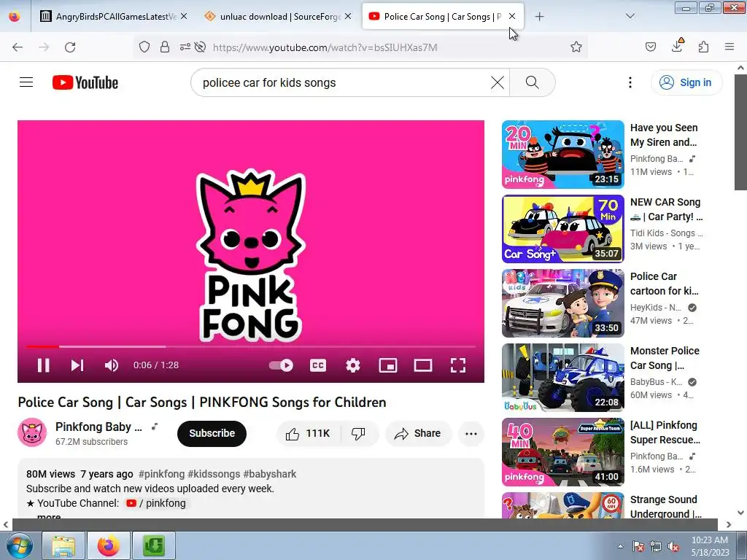The height and width of the screenshot is (560, 747).
Task: Click the Firefox taskbar icon
Action: (109, 545)
